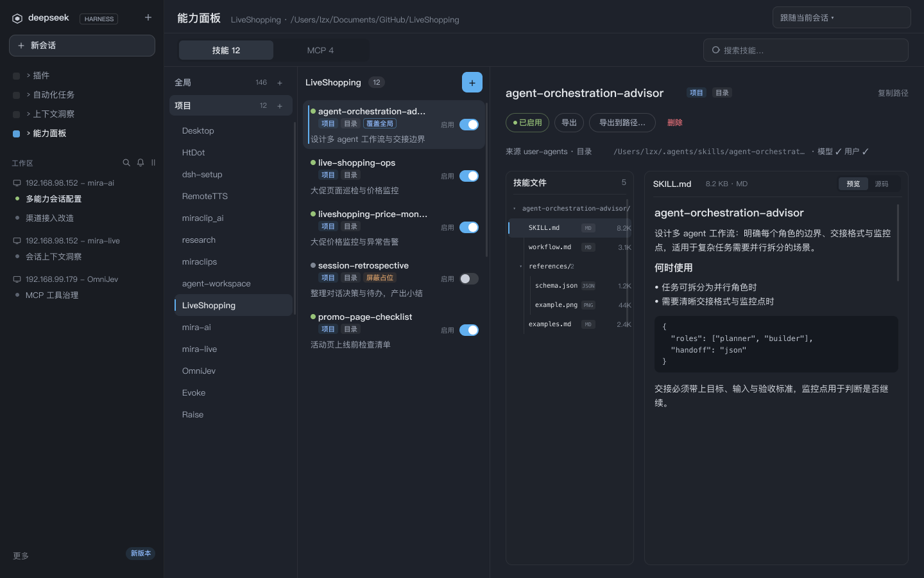Select the 预览 view tab
This screenshot has height=578, width=924.
click(x=853, y=184)
